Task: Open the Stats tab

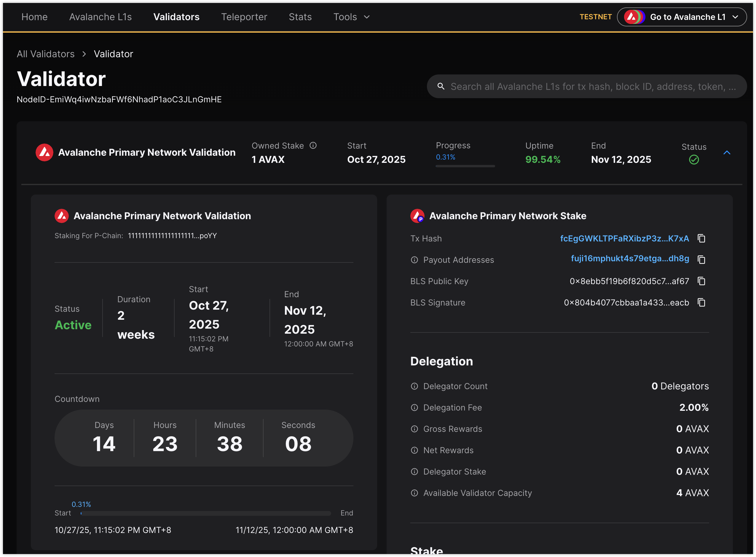Action: tap(300, 17)
